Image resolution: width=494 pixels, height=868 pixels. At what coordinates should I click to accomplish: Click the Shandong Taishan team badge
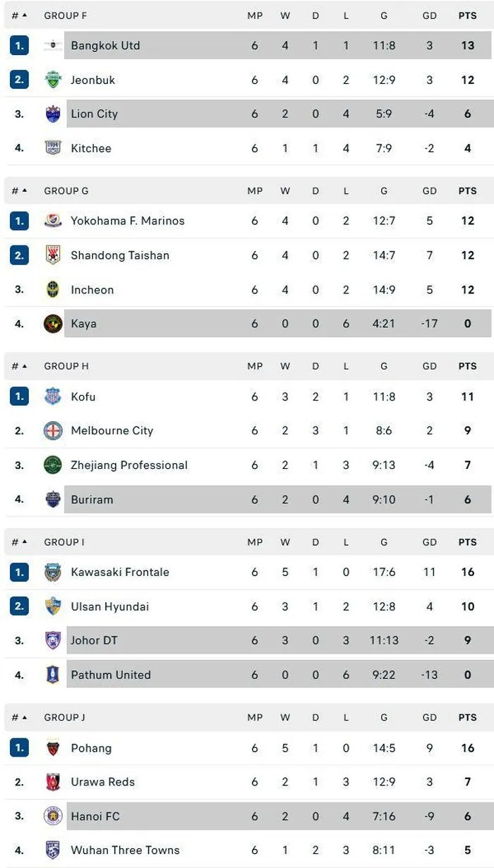tap(53, 255)
